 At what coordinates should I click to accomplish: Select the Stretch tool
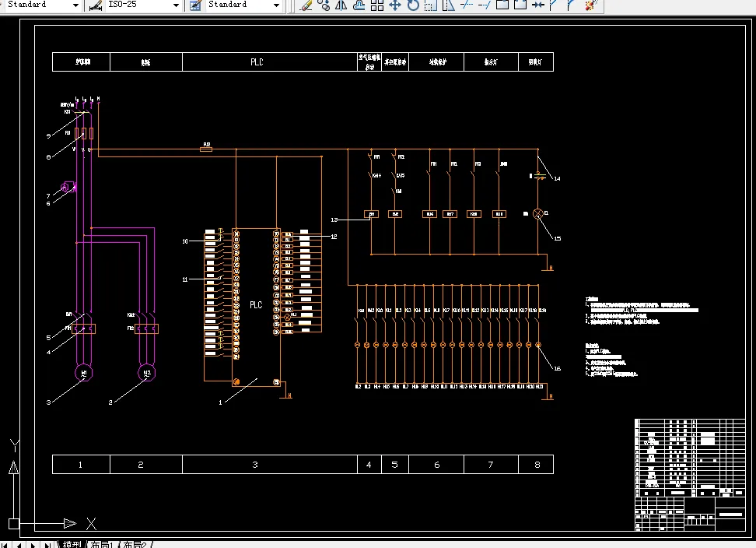[449, 5]
